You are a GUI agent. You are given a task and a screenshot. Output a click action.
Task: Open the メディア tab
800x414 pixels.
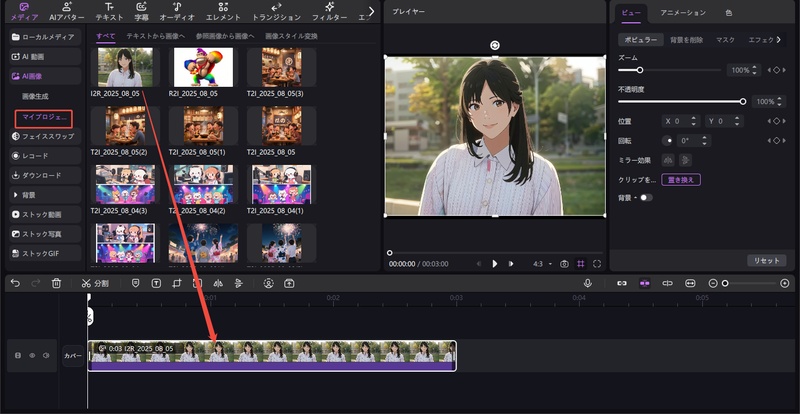(x=24, y=12)
